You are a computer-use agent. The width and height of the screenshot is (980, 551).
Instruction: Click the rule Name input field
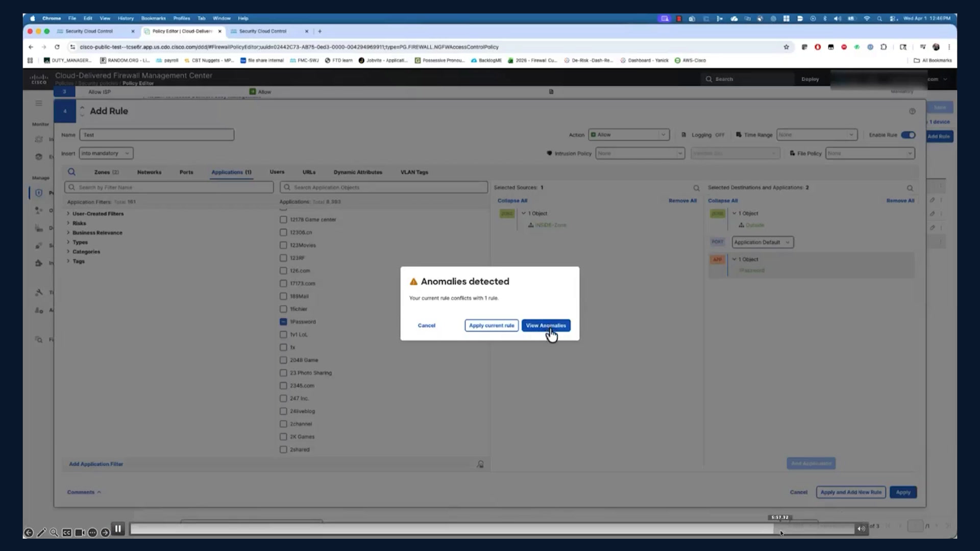coord(157,135)
